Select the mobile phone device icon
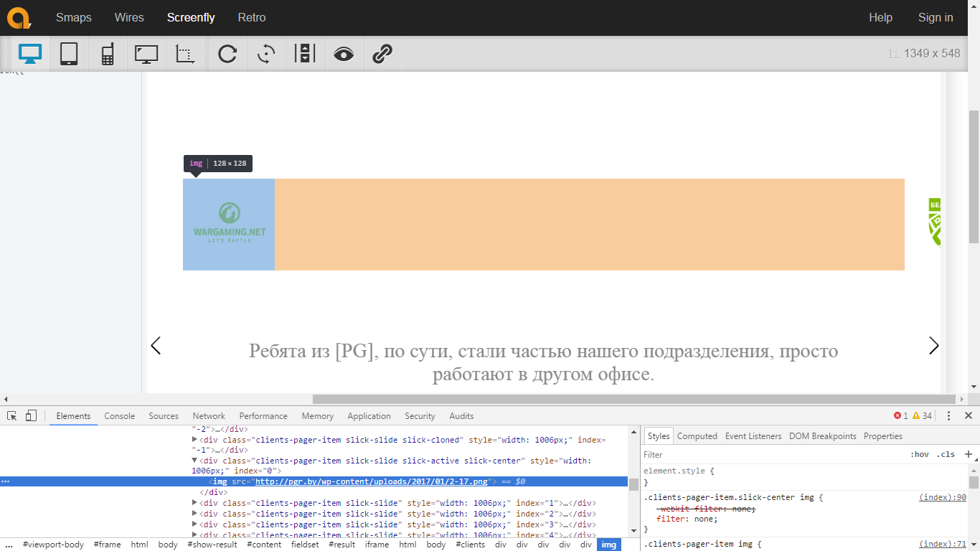980x551 pixels. 108,54
